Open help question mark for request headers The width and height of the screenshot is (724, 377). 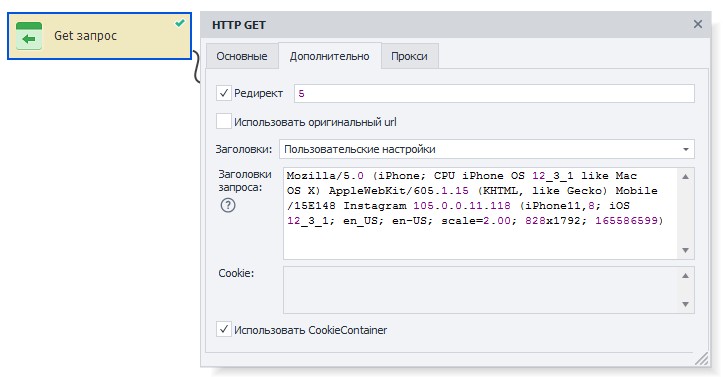coord(228,205)
